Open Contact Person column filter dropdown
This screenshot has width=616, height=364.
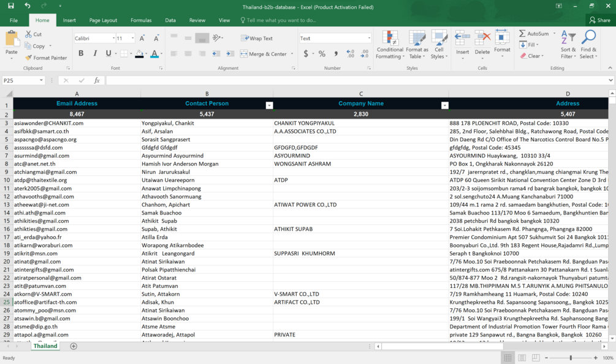pyautogui.click(x=269, y=105)
